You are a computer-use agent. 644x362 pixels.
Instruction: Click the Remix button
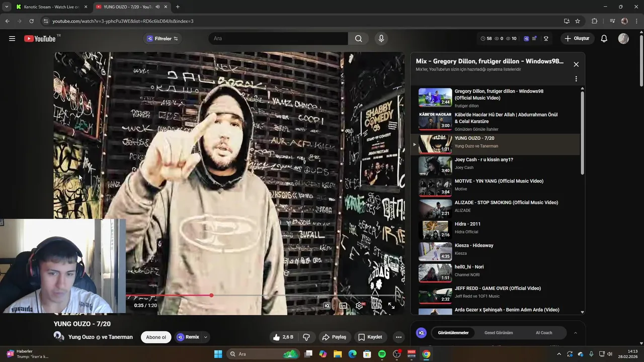click(x=188, y=337)
